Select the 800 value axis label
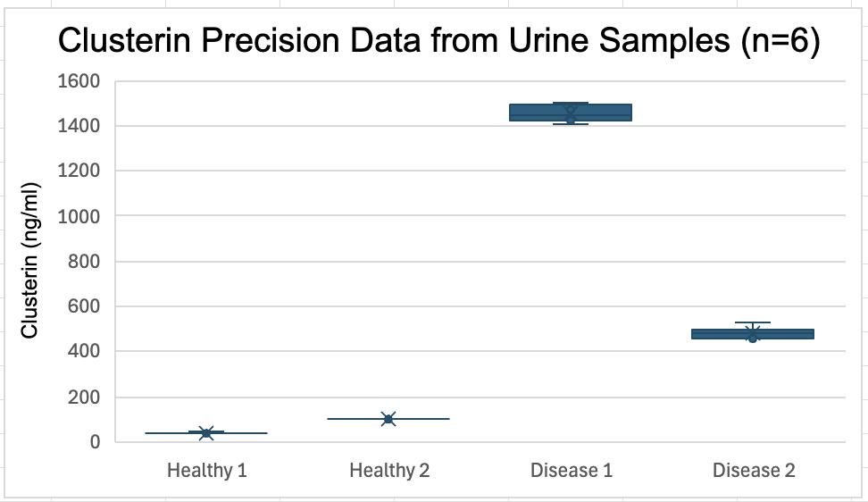Image resolution: width=868 pixels, height=502 pixels. pos(85,263)
